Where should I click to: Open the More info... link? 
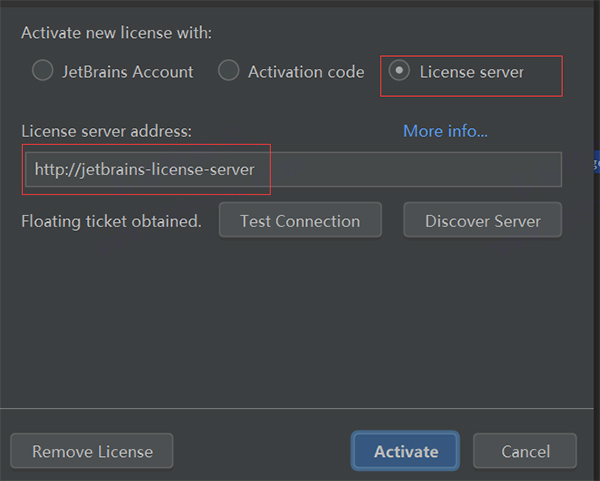tap(445, 131)
